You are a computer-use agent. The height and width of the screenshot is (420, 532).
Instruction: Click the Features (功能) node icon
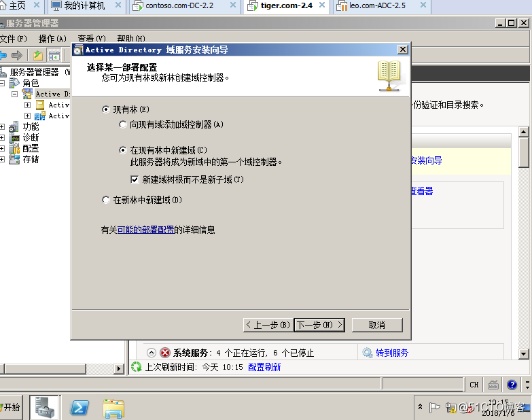click(14, 126)
